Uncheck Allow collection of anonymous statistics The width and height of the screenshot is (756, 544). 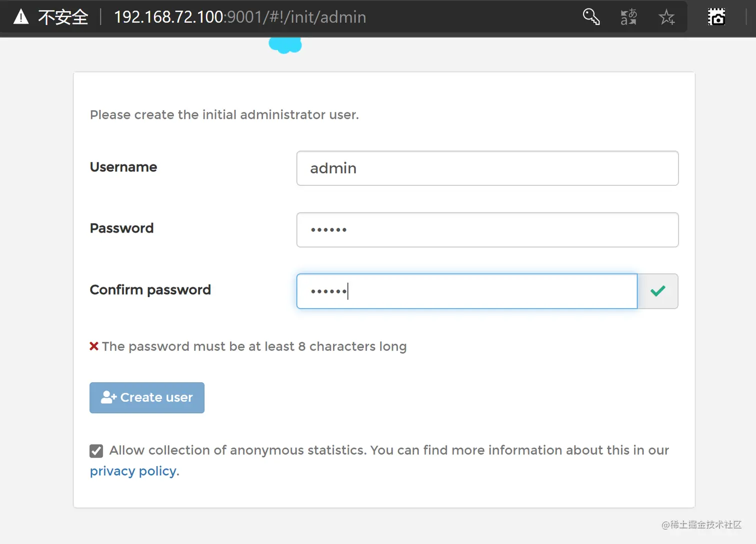[96, 451]
